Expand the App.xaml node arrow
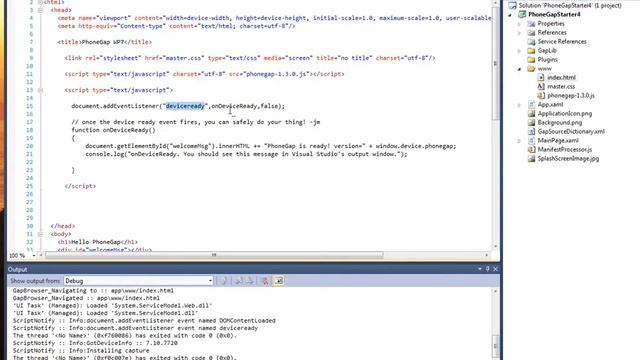 coord(519,104)
